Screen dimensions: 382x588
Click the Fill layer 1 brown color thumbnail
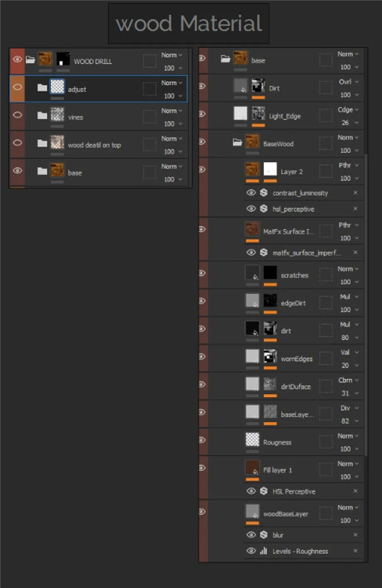[x=252, y=468]
